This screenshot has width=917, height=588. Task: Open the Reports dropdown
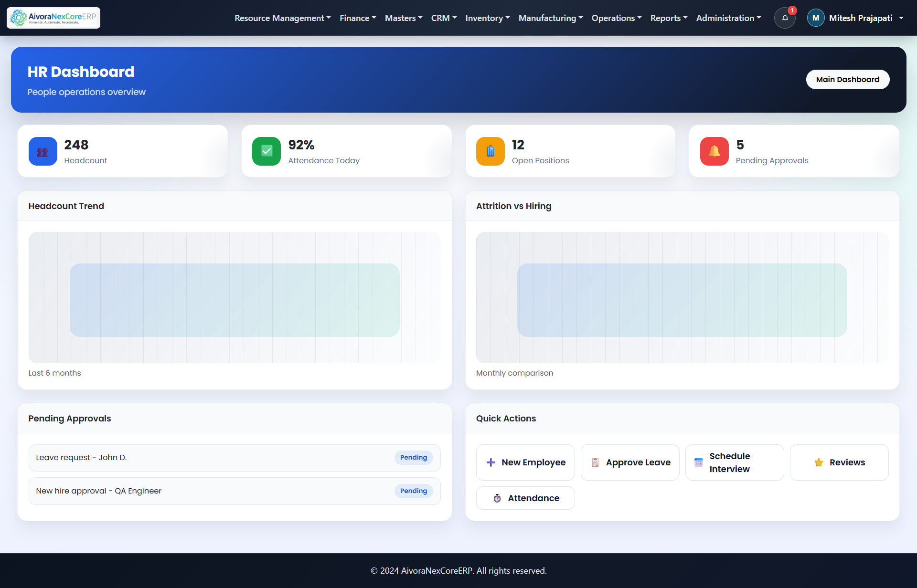click(668, 18)
